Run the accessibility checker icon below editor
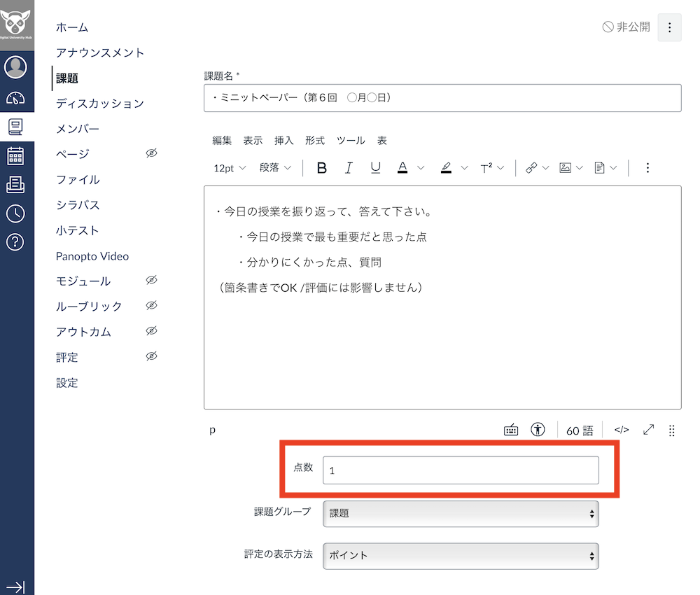The width and height of the screenshot is (700, 595). pos(538,429)
